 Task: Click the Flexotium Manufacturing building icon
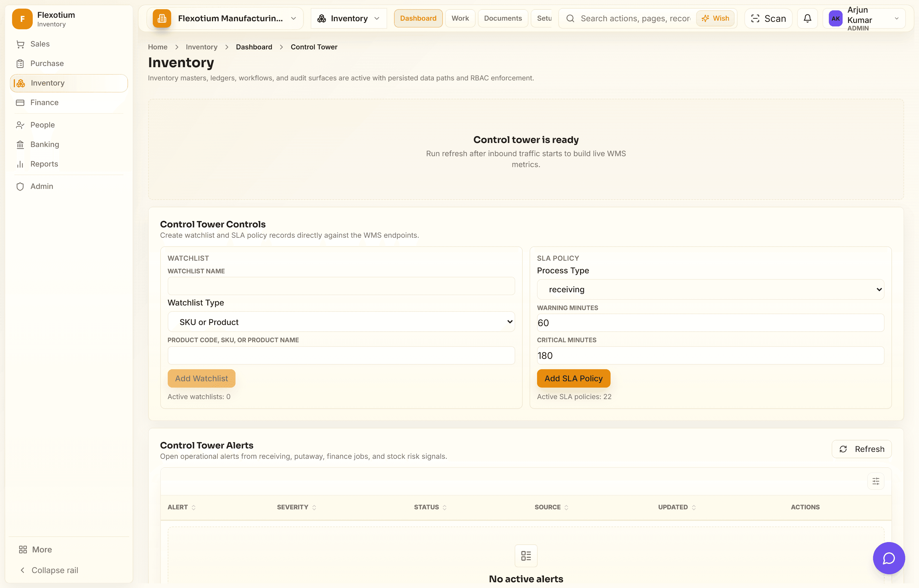(x=162, y=18)
